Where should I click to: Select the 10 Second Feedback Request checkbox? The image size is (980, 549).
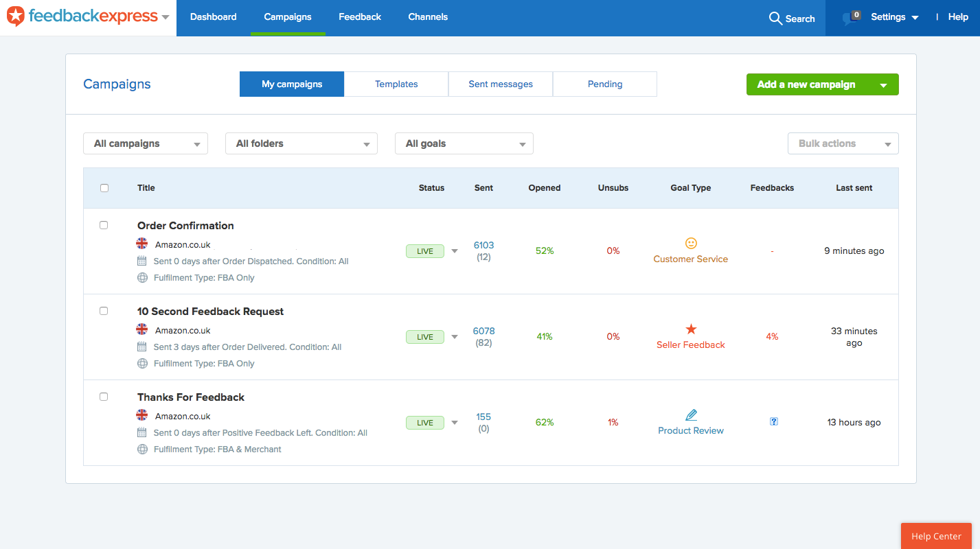click(x=104, y=311)
